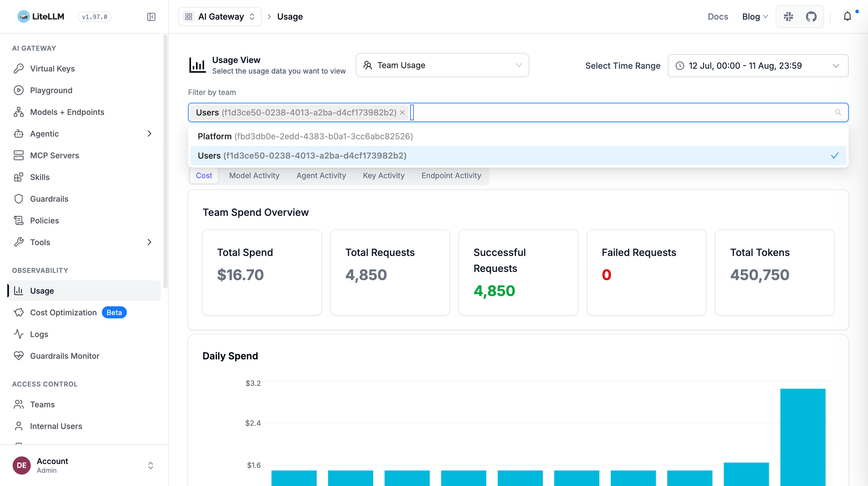868x486 pixels.
Task: Open the Slack community icon
Action: point(788,17)
